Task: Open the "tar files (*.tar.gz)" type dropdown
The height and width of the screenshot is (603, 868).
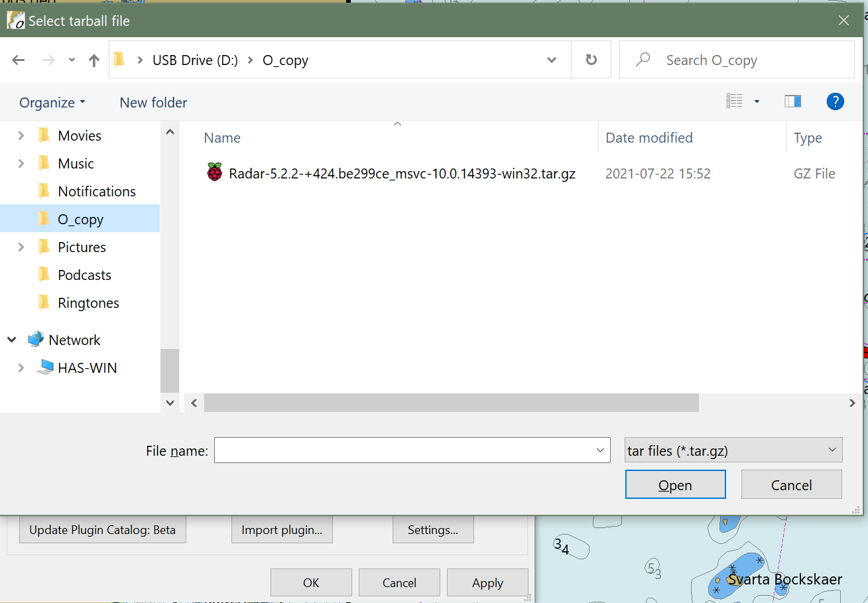Action: (733, 450)
